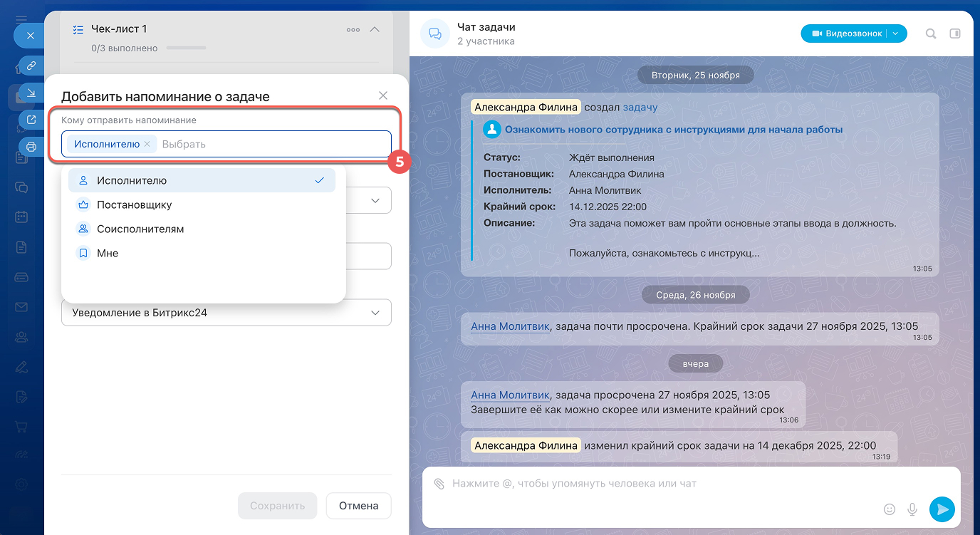The height and width of the screenshot is (535, 980).
Task: Remove the Исполнителю tag from recipients
Action: [x=147, y=144]
